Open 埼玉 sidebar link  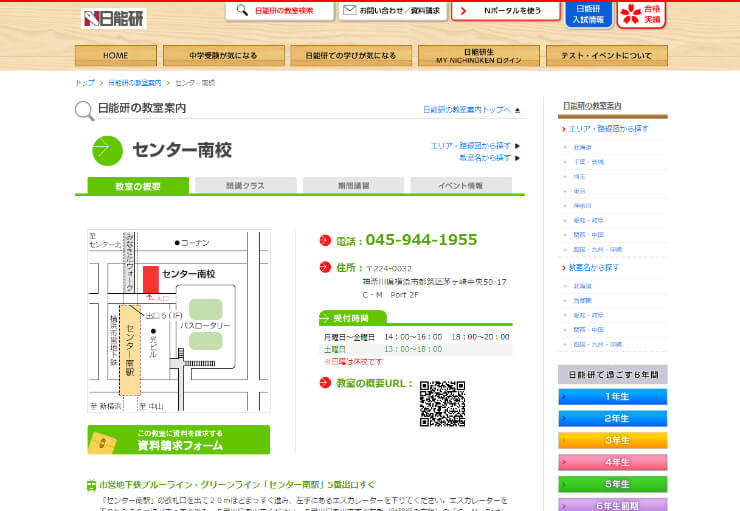click(579, 176)
